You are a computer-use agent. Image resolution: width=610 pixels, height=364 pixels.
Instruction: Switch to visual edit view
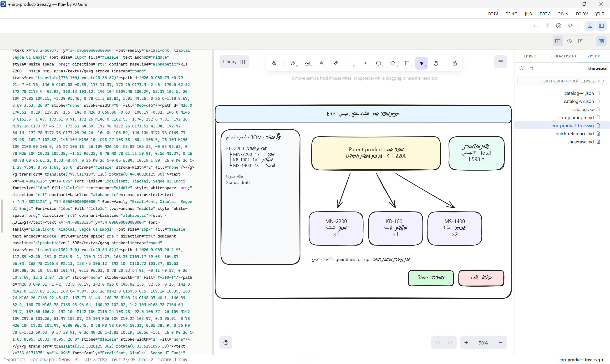(580, 41)
